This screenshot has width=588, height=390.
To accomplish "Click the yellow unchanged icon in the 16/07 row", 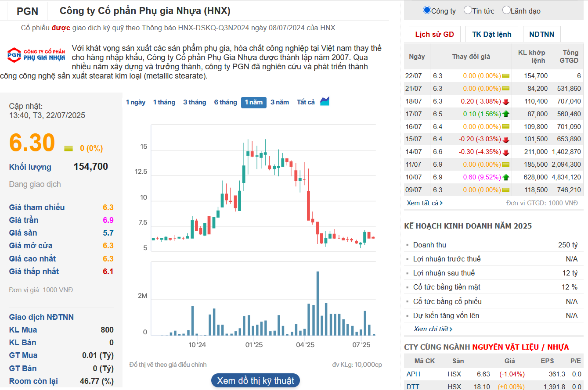I will click(x=506, y=127).
